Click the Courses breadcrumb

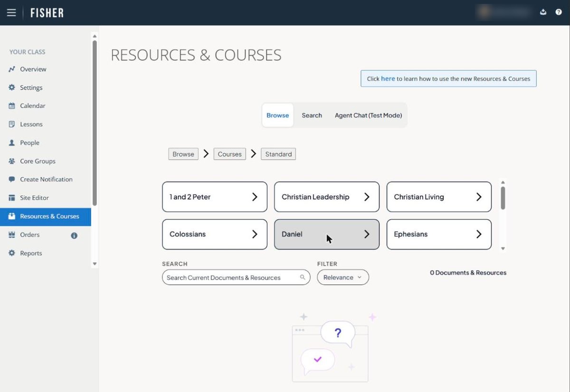(230, 154)
